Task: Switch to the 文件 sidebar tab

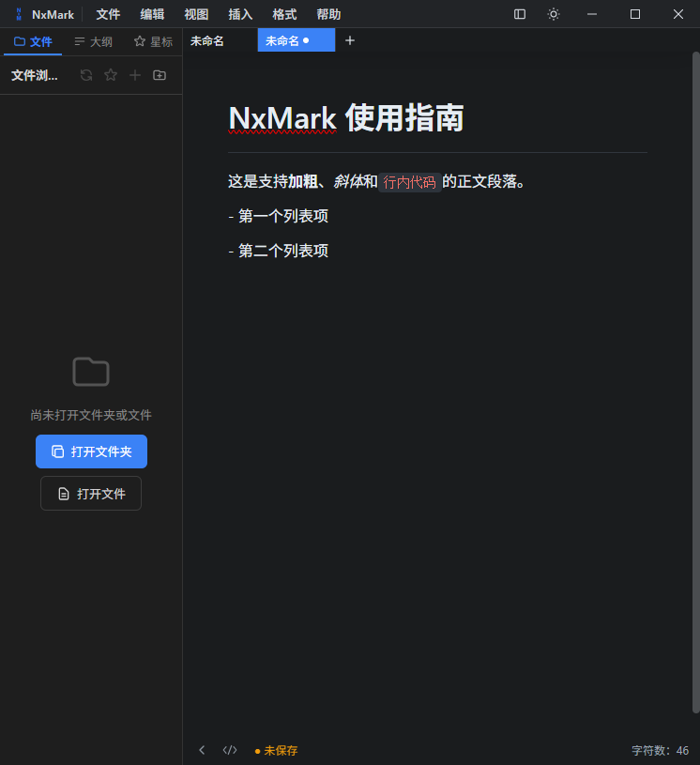Action: tap(33, 42)
